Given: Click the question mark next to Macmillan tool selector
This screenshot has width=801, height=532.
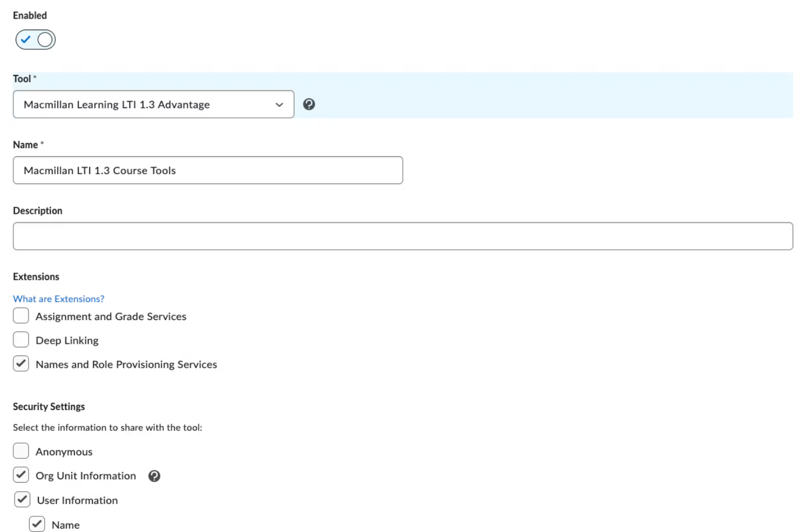Looking at the screenshot, I should click(309, 104).
